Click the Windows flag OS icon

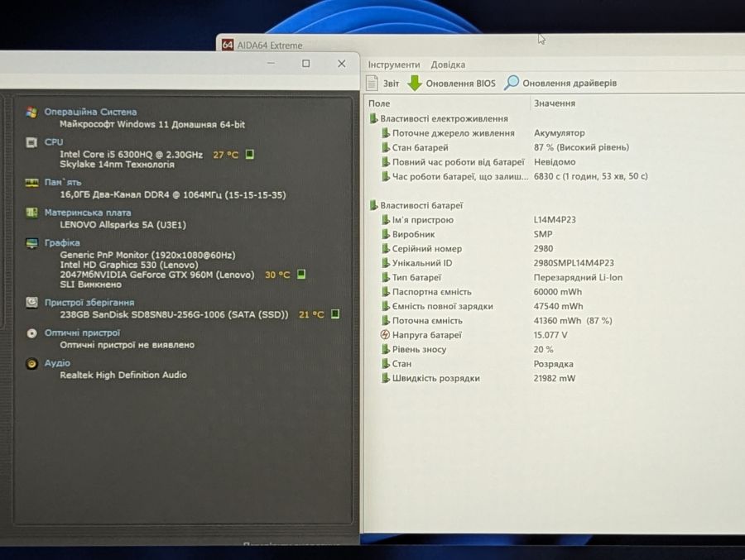tap(31, 112)
